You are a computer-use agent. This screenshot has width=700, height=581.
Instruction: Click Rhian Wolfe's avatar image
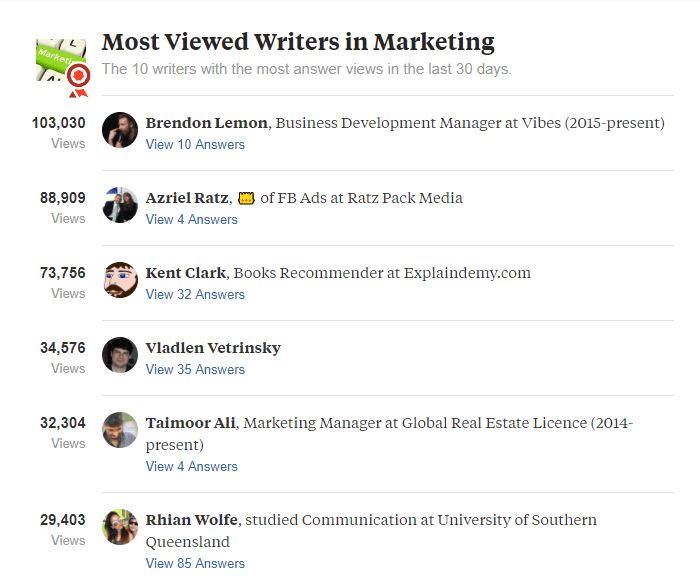point(120,527)
